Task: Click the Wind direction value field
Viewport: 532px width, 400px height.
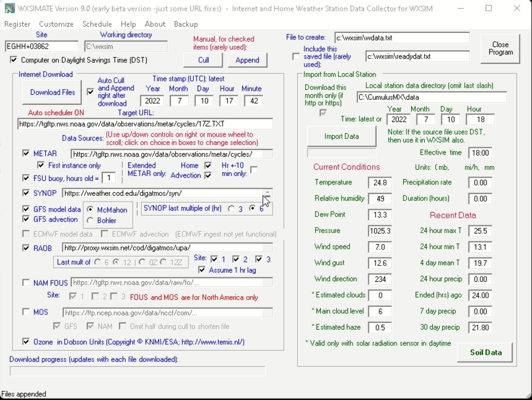Action: tap(380, 279)
